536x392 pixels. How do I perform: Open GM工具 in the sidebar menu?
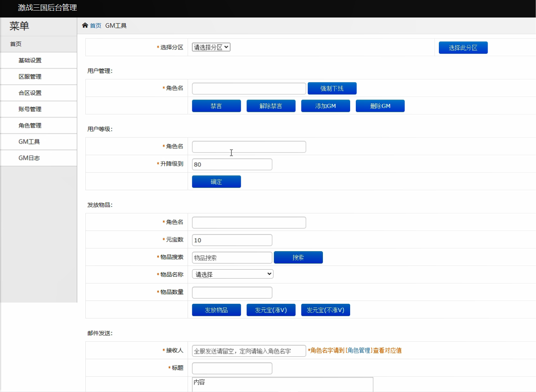39,142
